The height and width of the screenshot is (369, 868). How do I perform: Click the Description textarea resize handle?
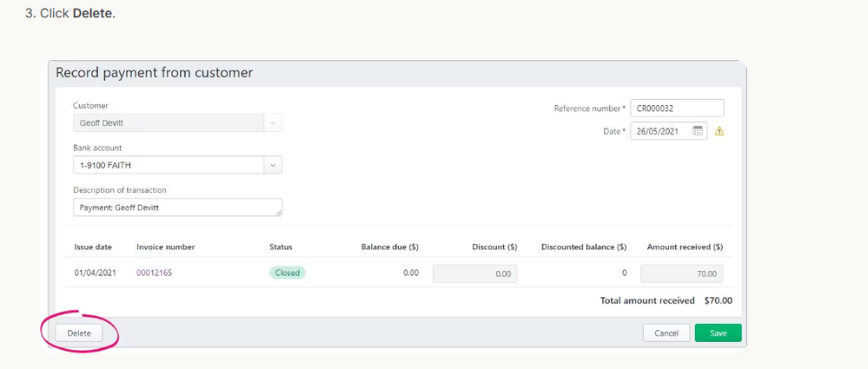(x=278, y=212)
